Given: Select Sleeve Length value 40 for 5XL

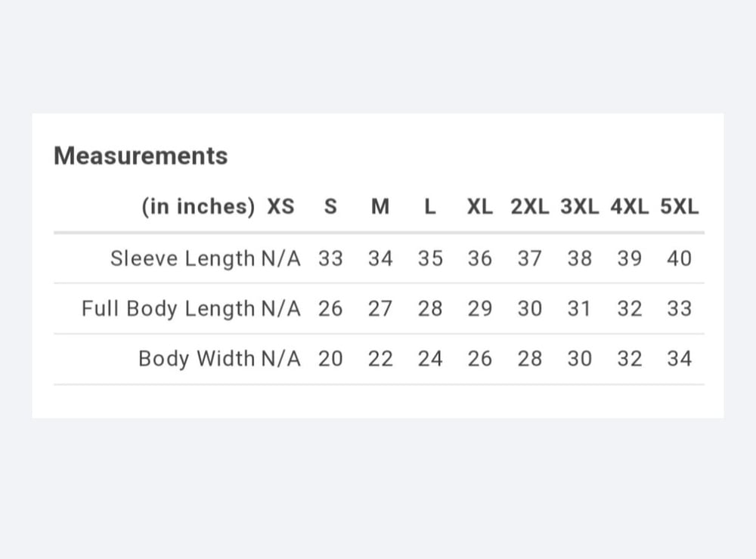Looking at the screenshot, I should pyautogui.click(x=679, y=258).
